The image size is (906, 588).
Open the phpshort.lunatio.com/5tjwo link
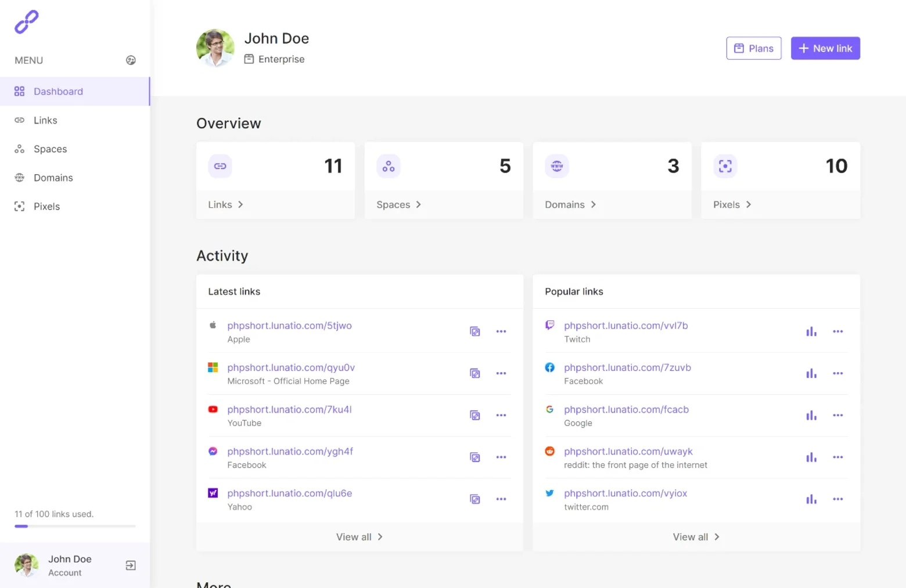click(289, 326)
